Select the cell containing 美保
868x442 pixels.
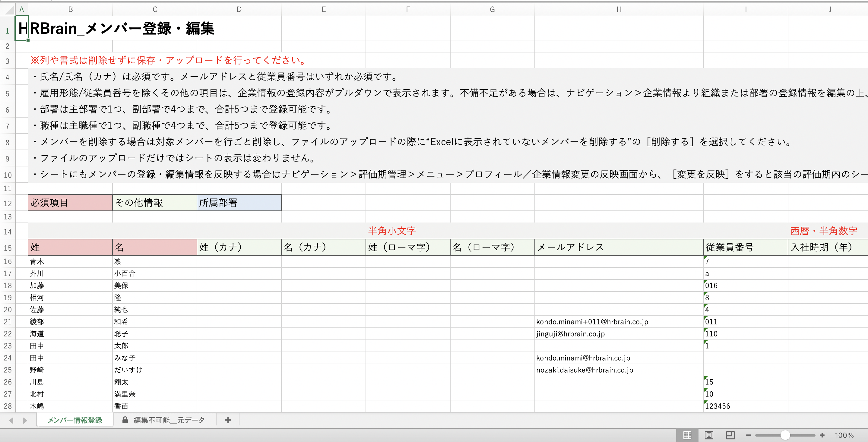[155, 286]
